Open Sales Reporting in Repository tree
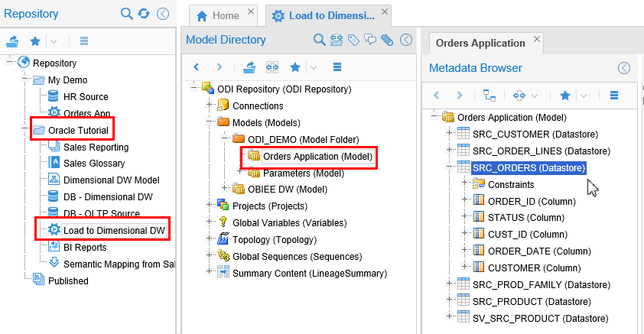 point(96,147)
